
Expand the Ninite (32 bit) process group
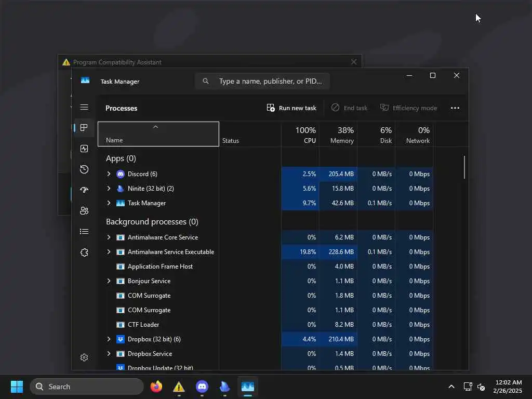(109, 188)
